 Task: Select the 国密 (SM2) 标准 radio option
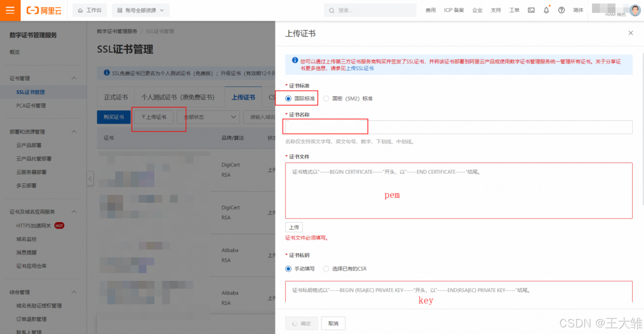pyautogui.click(x=326, y=98)
